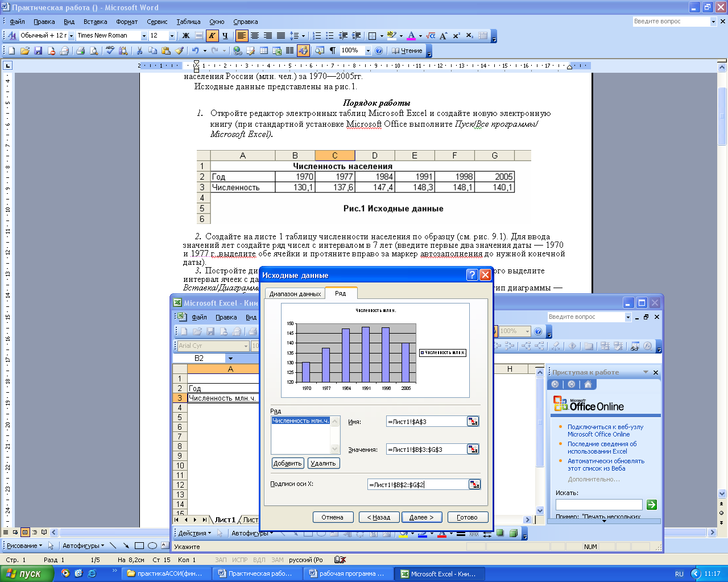Select the Лист1 sheet tab in Excel
Image resolution: width=728 pixels, height=582 pixels.
pos(225,519)
